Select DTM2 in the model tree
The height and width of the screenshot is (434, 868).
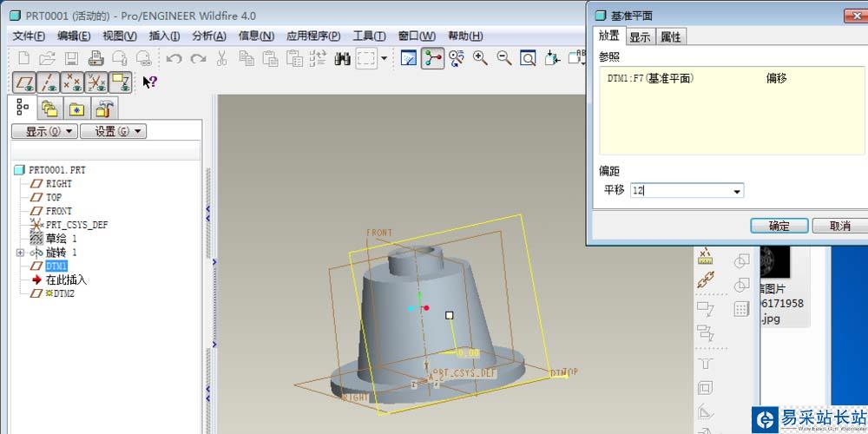63,293
